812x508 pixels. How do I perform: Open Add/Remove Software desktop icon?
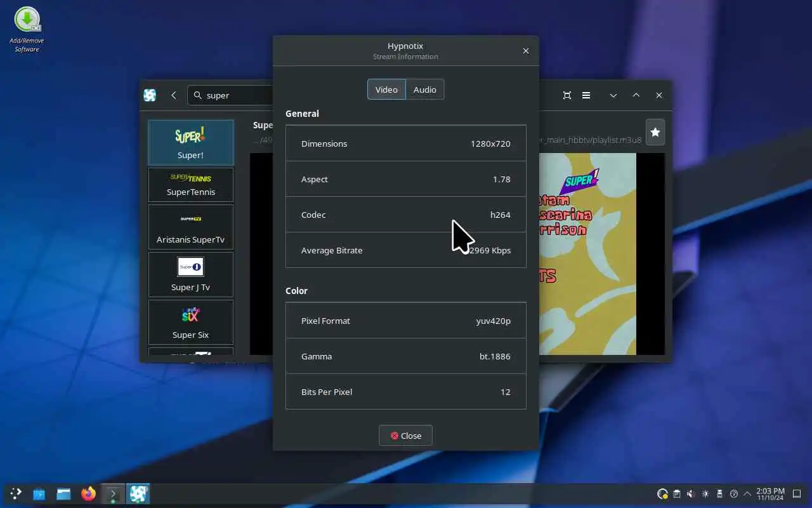click(x=27, y=29)
